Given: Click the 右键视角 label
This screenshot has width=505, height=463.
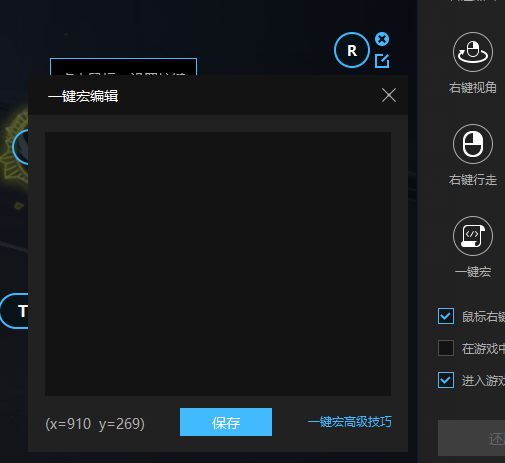Looking at the screenshot, I should [473, 88].
